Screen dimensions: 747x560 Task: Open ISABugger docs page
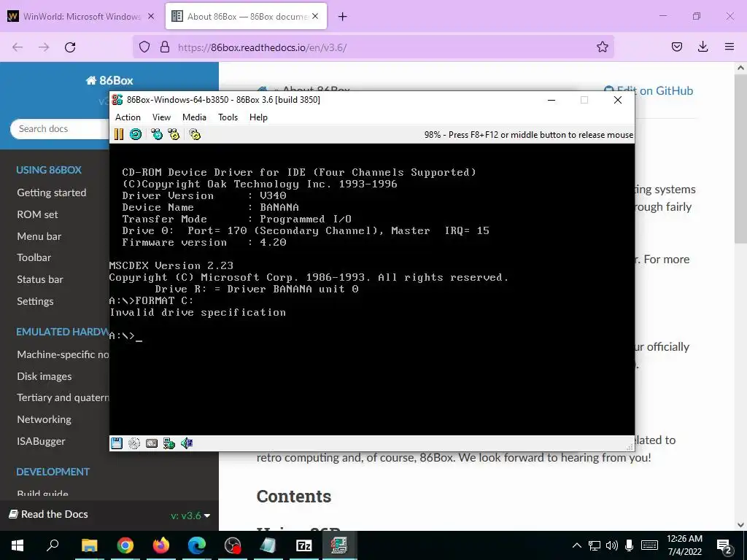tap(41, 441)
